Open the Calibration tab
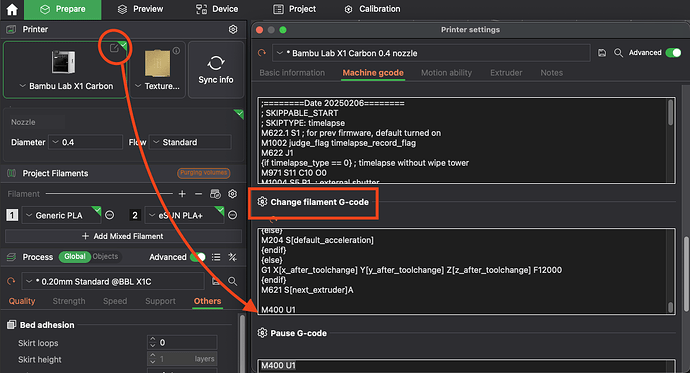The height and width of the screenshot is (373, 690). pos(372,9)
